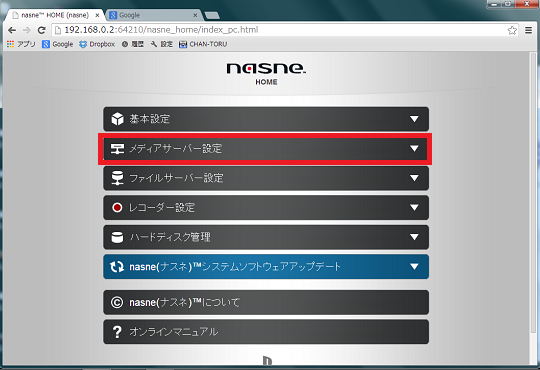Open 基本設定 section label

150,119
